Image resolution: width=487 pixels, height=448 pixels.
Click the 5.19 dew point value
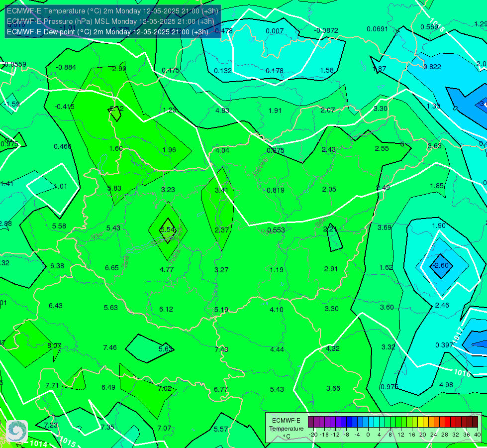(221, 310)
